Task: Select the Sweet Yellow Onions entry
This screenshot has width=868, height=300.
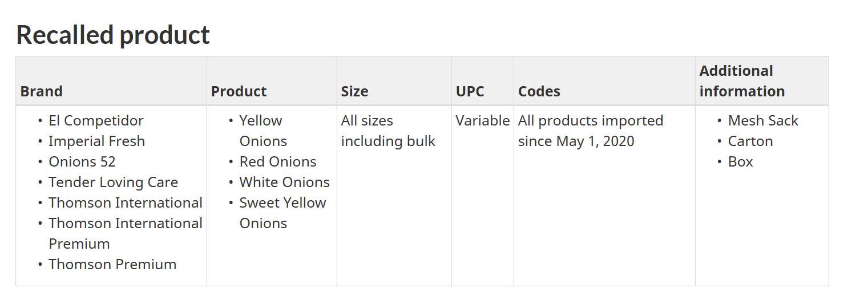Action: (282, 213)
